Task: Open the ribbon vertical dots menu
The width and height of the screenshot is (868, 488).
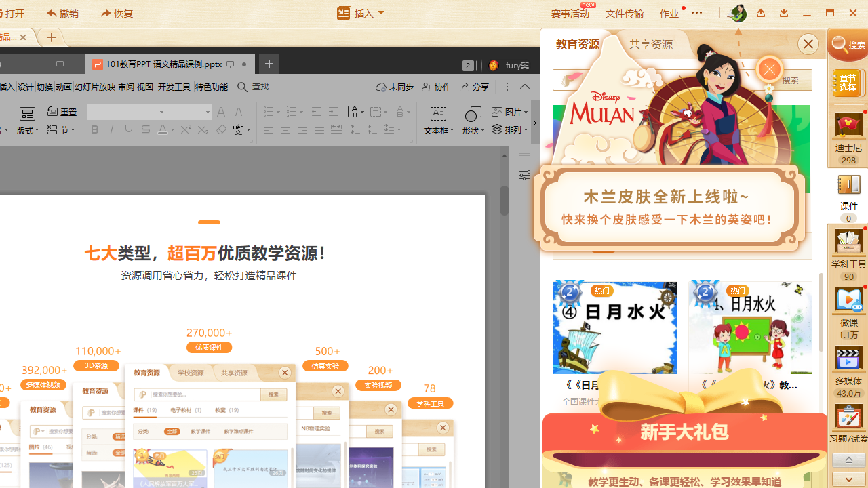Action: click(x=507, y=87)
